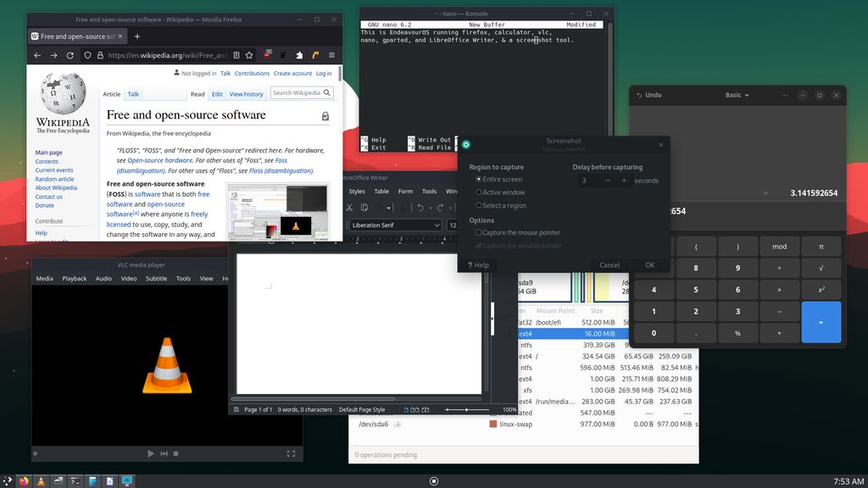Image resolution: width=868 pixels, height=488 pixels.
Task: Open the Undo history dropdown arrow in Writer
Action: click(430, 208)
